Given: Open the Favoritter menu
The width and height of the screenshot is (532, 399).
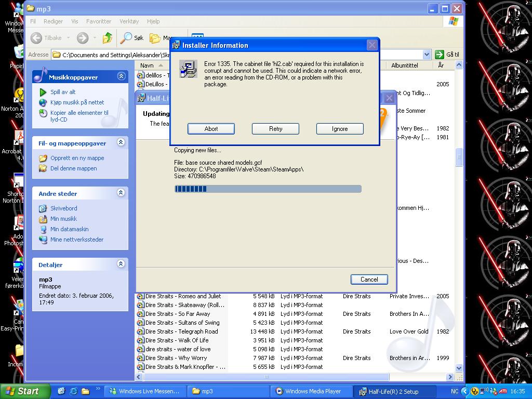Looking at the screenshot, I should pos(99,21).
